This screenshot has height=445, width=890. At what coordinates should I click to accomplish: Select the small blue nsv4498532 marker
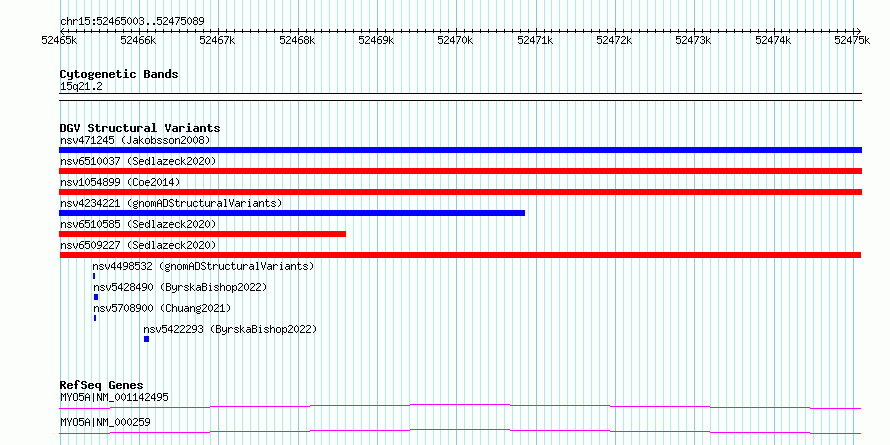tap(94, 276)
